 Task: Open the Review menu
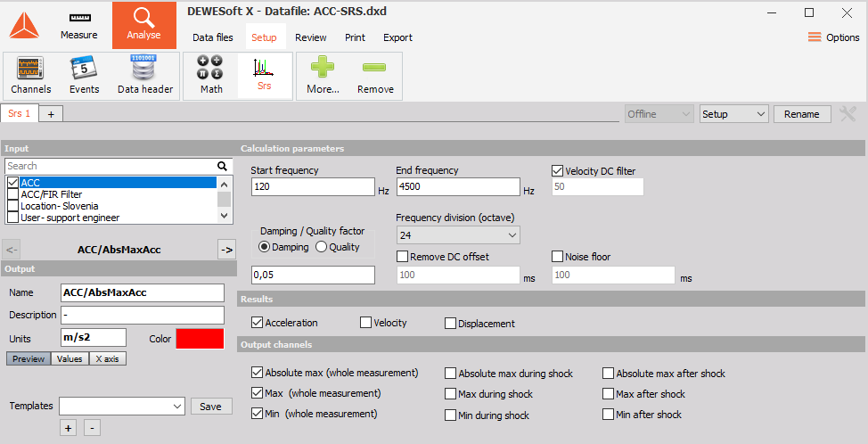(310, 37)
